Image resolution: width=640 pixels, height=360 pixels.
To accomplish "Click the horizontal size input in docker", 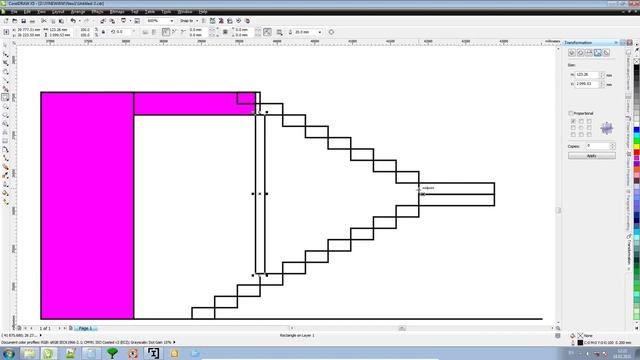I will (x=587, y=75).
